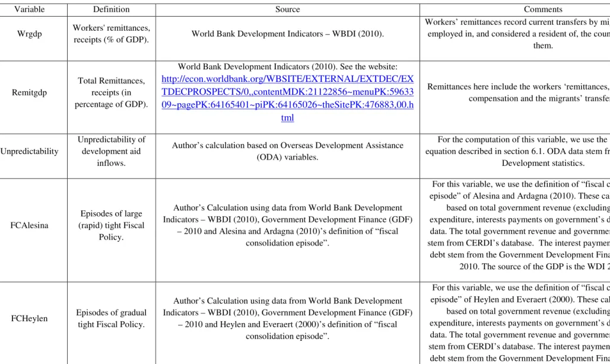Click the 'Definition' column header
Image resolution: width=610 pixels, height=364 pixels.
112,9
